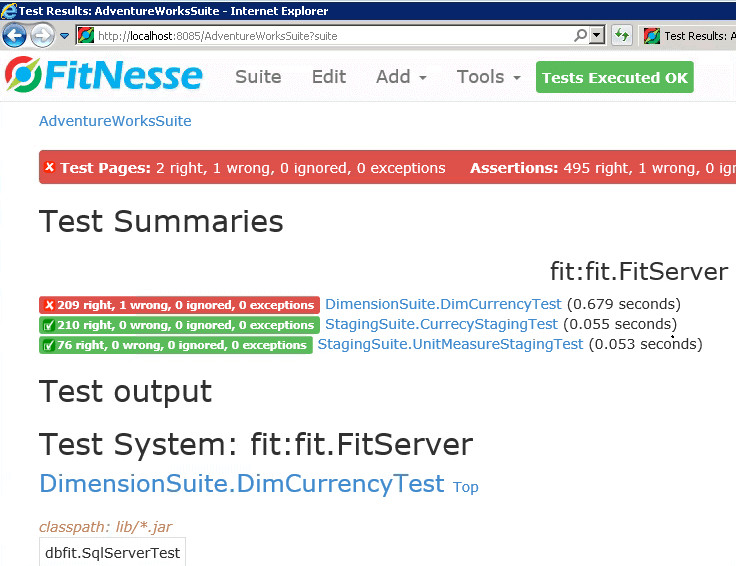Image resolution: width=736 pixels, height=566 pixels.
Task: Open the AdventureWorksSuite breadcrumb link
Action: 115,121
